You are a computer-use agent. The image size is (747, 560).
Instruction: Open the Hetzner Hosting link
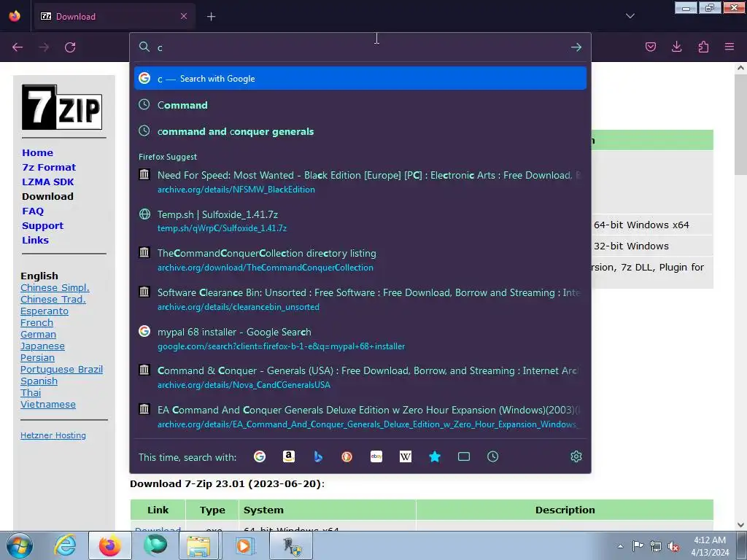coord(53,435)
